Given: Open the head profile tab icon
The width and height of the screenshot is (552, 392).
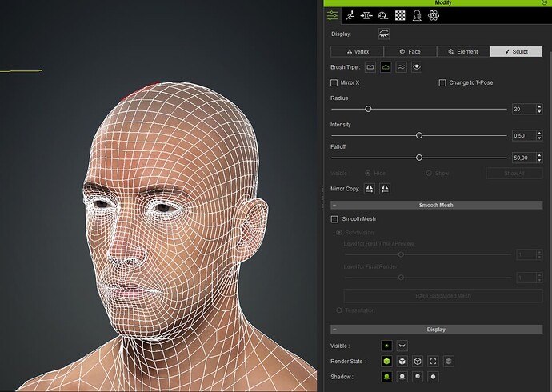Looking at the screenshot, I should click(x=417, y=15).
